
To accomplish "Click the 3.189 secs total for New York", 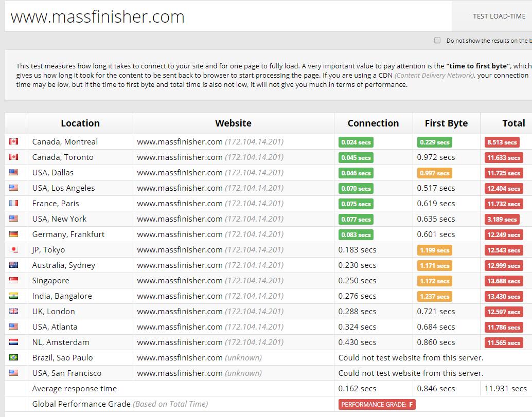I will click(502, 220).
